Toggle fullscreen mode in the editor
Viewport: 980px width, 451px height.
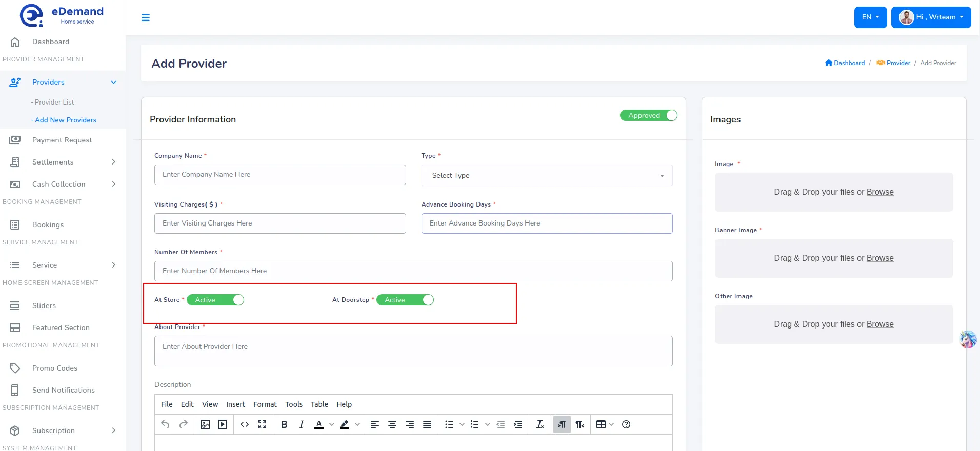pyautogui.click(x=262, y=424)
